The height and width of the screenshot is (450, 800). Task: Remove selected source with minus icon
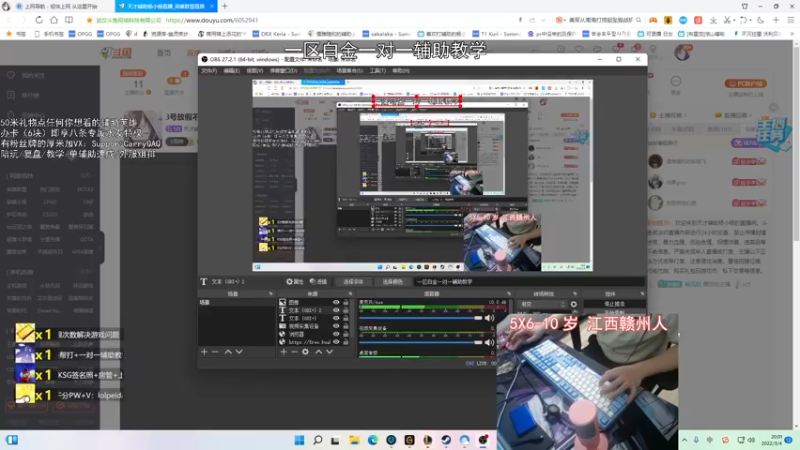pos(294,352)
